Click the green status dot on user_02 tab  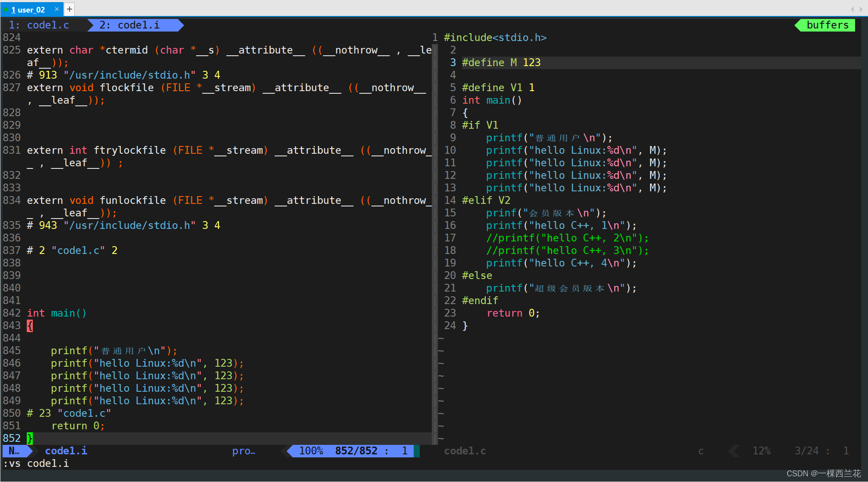[6, 10]
